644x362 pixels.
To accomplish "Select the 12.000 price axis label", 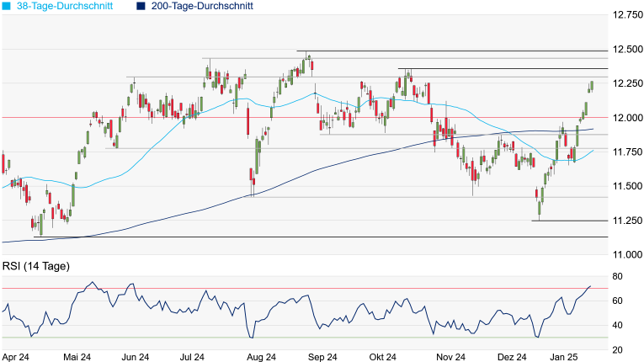I will pyautogui.click(x=627, y=118).
